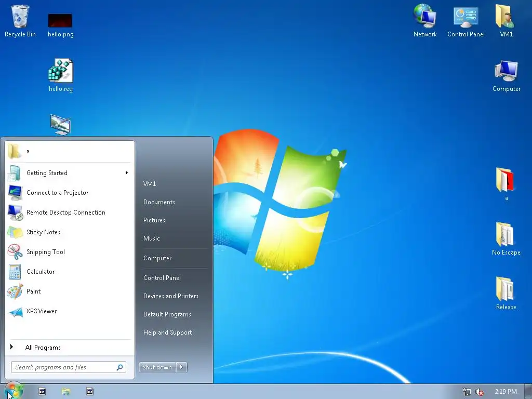The image size is (532, 399).
Task: Open Control Panel in Start menu
Action: [x=162, y=278]
